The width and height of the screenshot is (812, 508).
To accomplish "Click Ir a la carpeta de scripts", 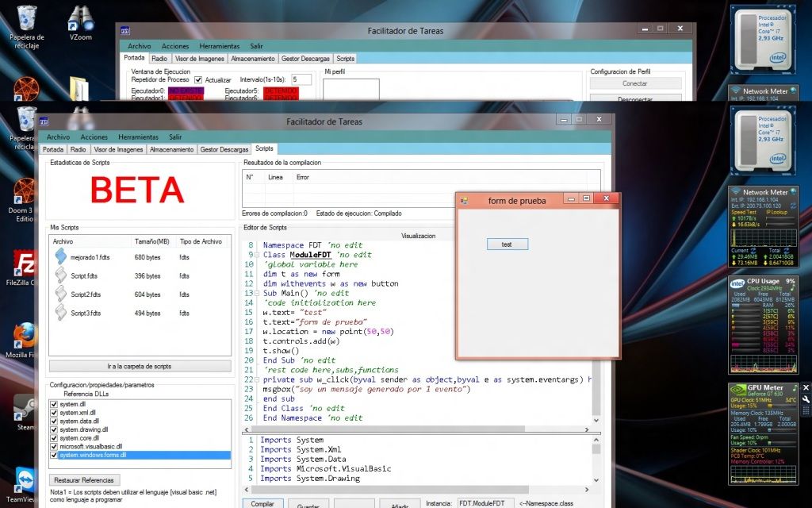I will (x=140, y=366).
